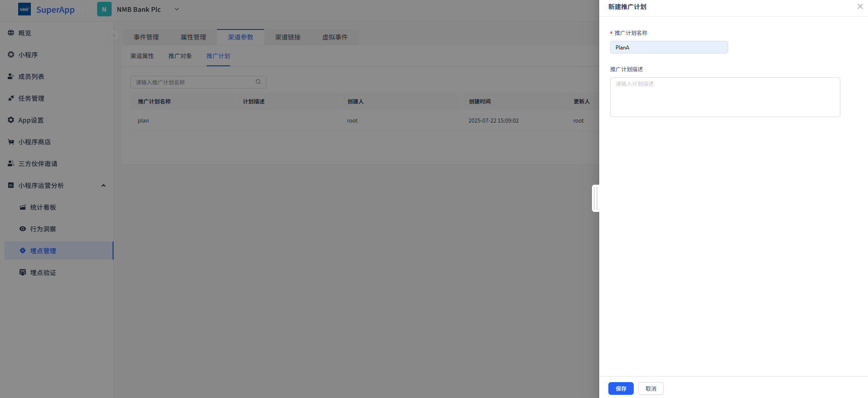868x398 pixels.
Task: Switch to the 事件管理 tab
Action: pyautogui.click(x=146, y=37)
